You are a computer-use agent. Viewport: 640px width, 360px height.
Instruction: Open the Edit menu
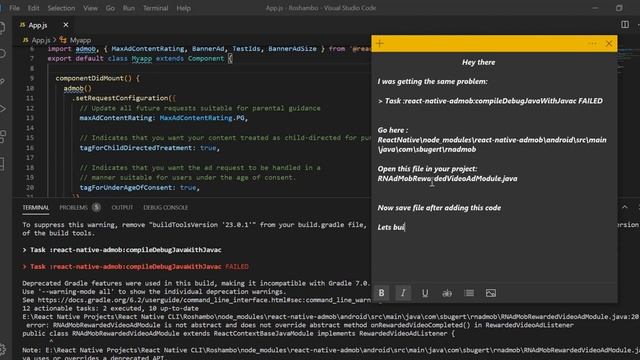coord(33,8)
